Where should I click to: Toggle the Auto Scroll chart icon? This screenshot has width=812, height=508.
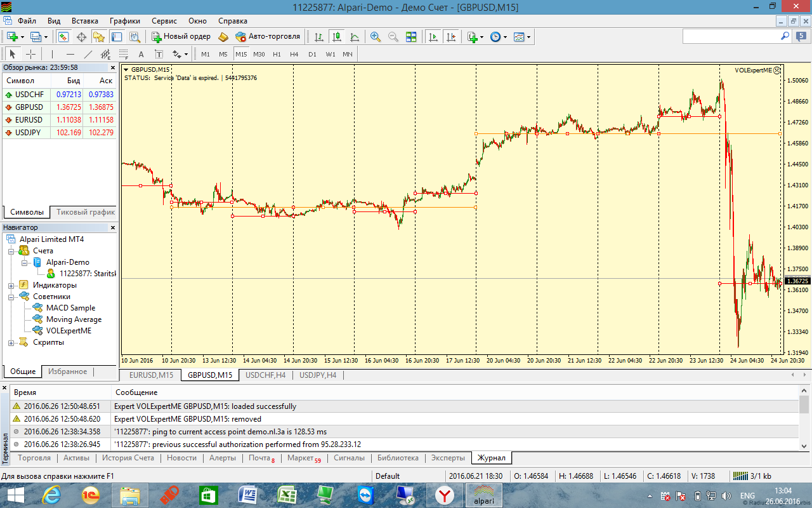pos(433,37)
